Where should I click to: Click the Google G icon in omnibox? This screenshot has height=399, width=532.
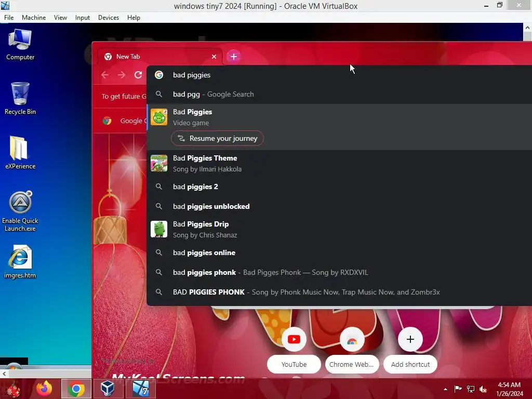click(x=159, y=75)
